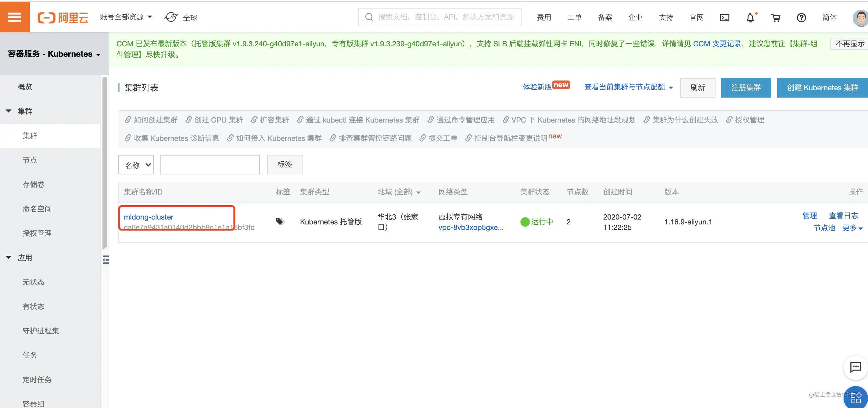Click the 标签 filter button
Screen dimensions: 868x408
point(284,164)
